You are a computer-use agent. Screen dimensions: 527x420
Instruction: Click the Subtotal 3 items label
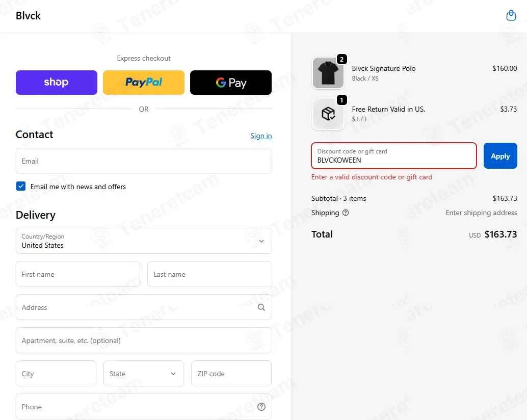339,198
